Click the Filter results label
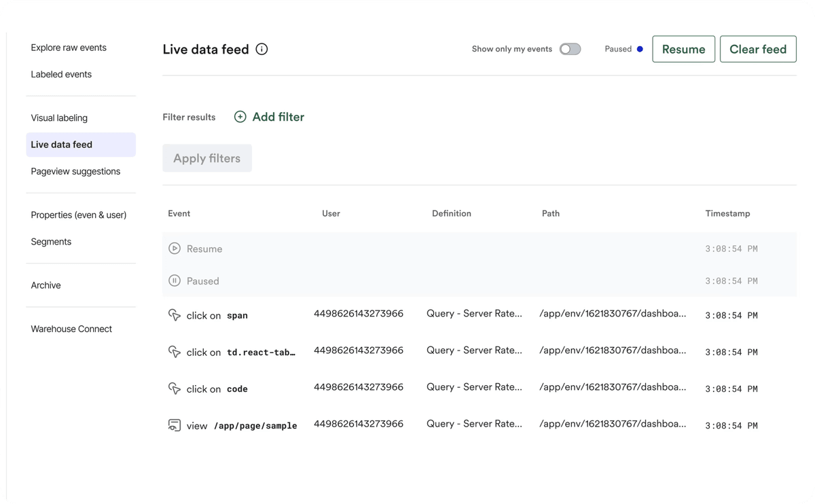815x504 pixels. click(189, 117)
